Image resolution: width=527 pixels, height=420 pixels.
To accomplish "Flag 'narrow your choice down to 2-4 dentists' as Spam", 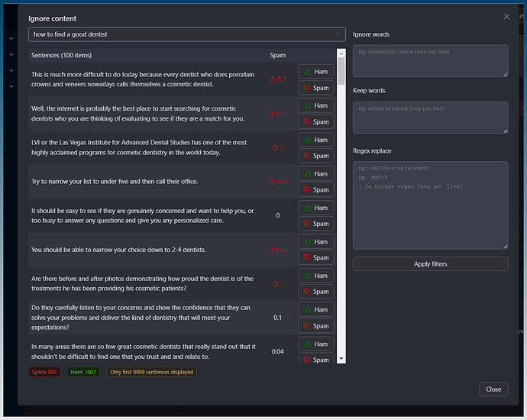I will click(315, 258).
